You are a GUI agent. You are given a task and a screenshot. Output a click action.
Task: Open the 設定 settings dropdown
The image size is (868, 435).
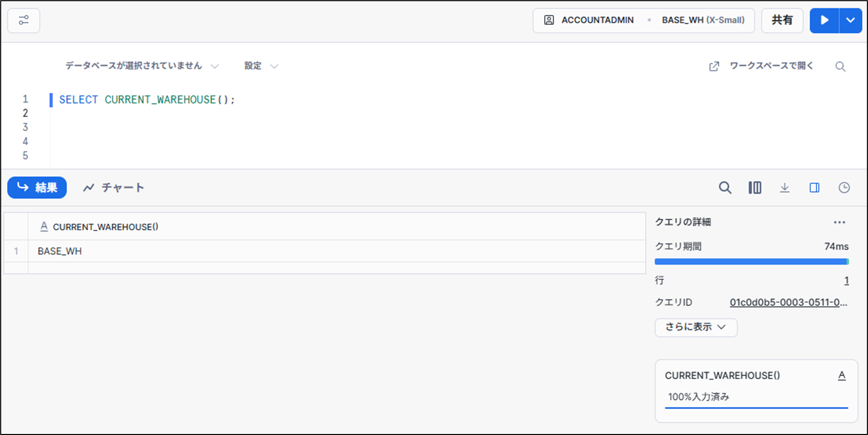(x=261, y=66)
